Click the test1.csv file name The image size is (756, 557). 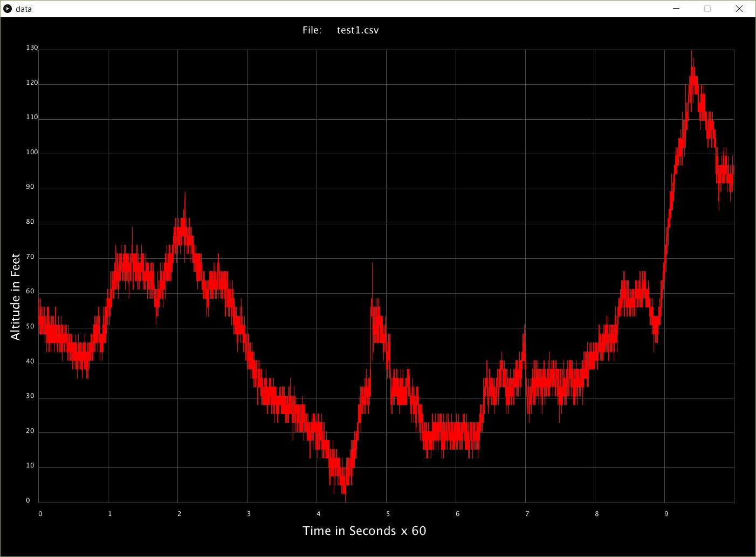tap(358, 30)
